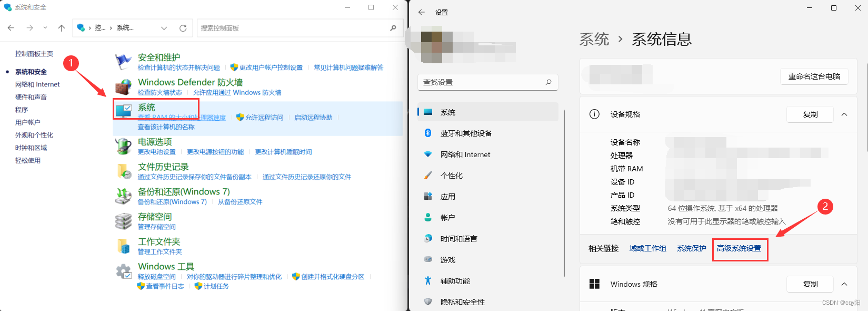Copy the Windows specifications
This screenshot has width=868, height=311.
click(810, 284)
